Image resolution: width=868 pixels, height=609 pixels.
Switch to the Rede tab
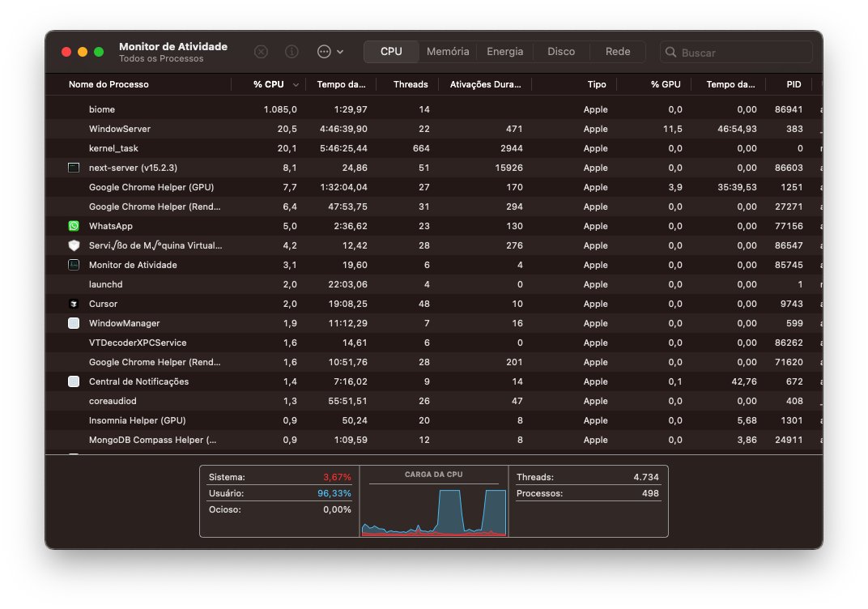coord(618,52)
